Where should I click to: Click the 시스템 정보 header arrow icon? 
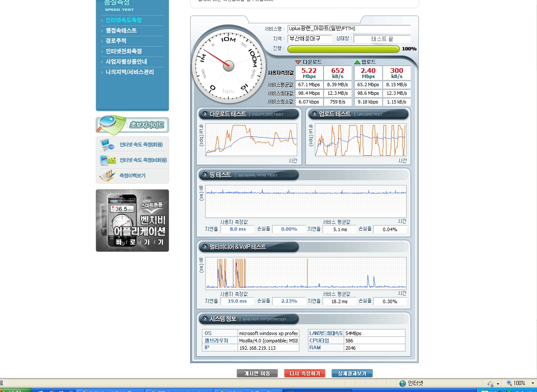point(205,319)
